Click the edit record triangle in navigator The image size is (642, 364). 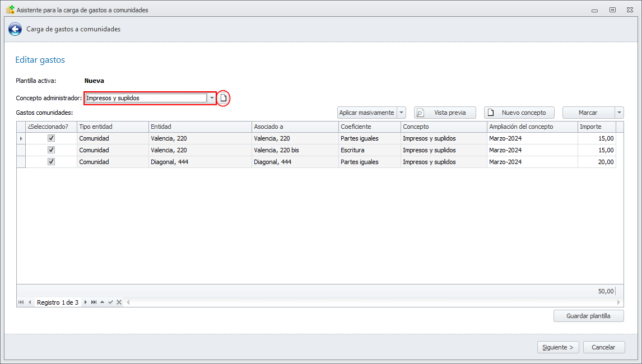[x=103, y=302]
